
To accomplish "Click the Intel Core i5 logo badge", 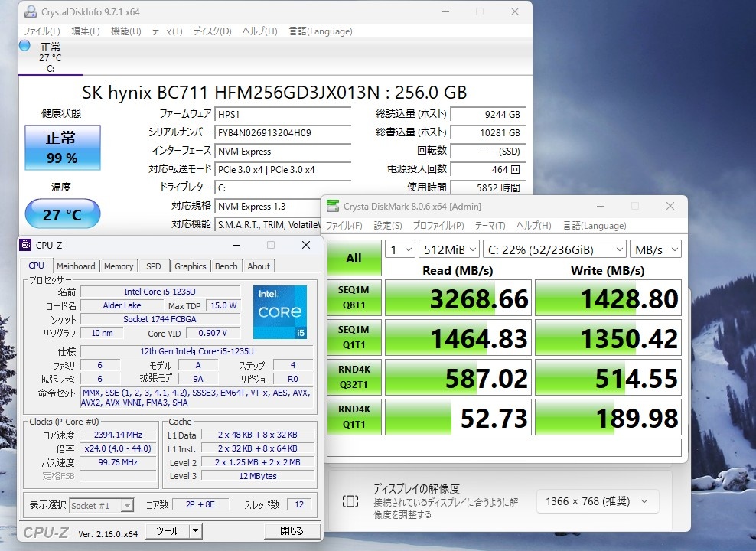I will [x=279, y=311].
